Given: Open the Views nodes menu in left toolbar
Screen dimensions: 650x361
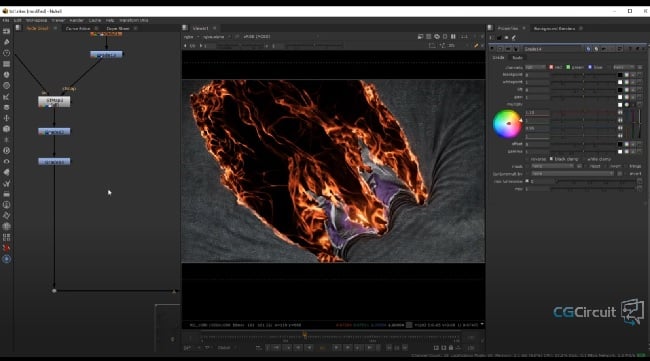Looking at the screenshot, I should 6,161.
